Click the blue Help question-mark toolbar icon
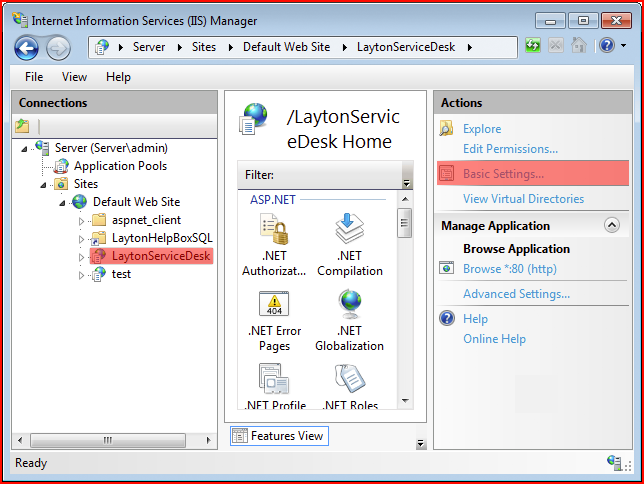Viewport: 644px width, 484px height. (x=607, y=45)
